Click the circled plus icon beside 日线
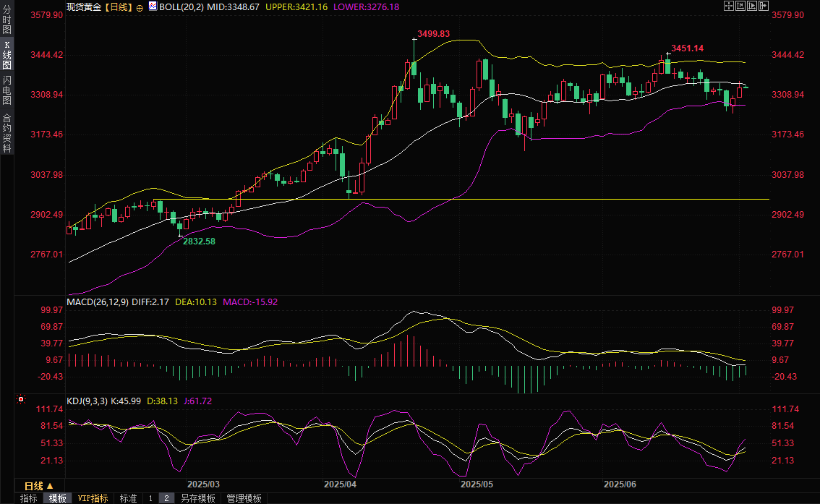The image size is (820, 504). (x=140, y=7)
